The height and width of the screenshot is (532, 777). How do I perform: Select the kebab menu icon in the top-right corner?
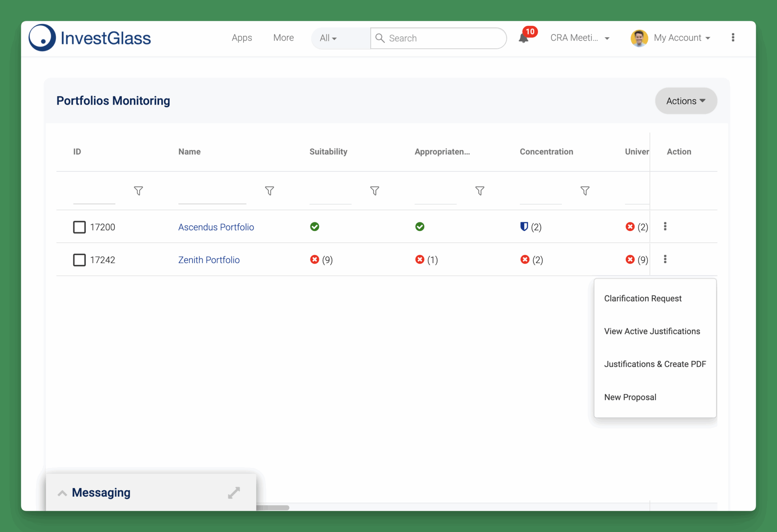[733, 38]
